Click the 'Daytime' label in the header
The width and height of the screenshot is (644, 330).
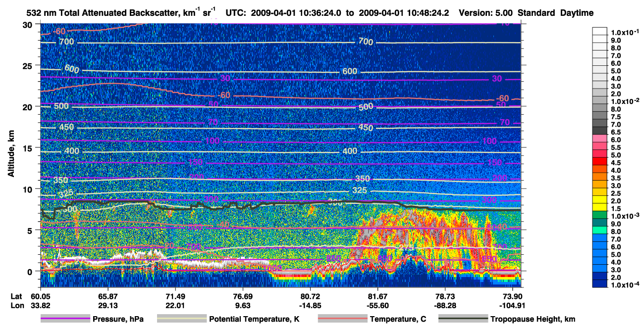tap(577, 13)
